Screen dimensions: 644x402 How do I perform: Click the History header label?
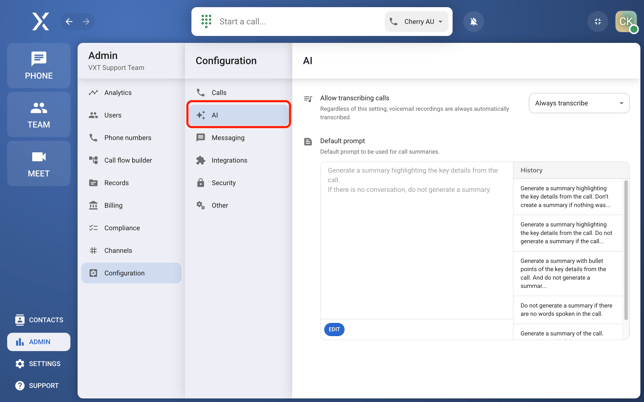pos(531,170)
